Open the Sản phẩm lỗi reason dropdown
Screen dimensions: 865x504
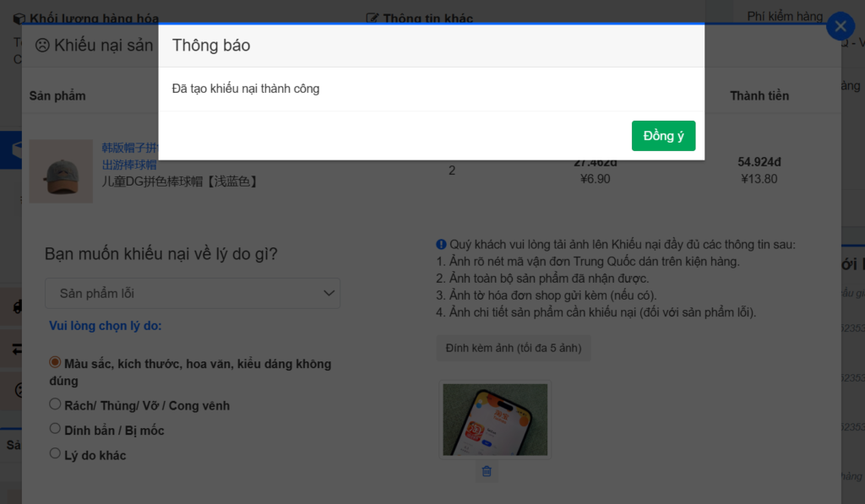(192, 294)
